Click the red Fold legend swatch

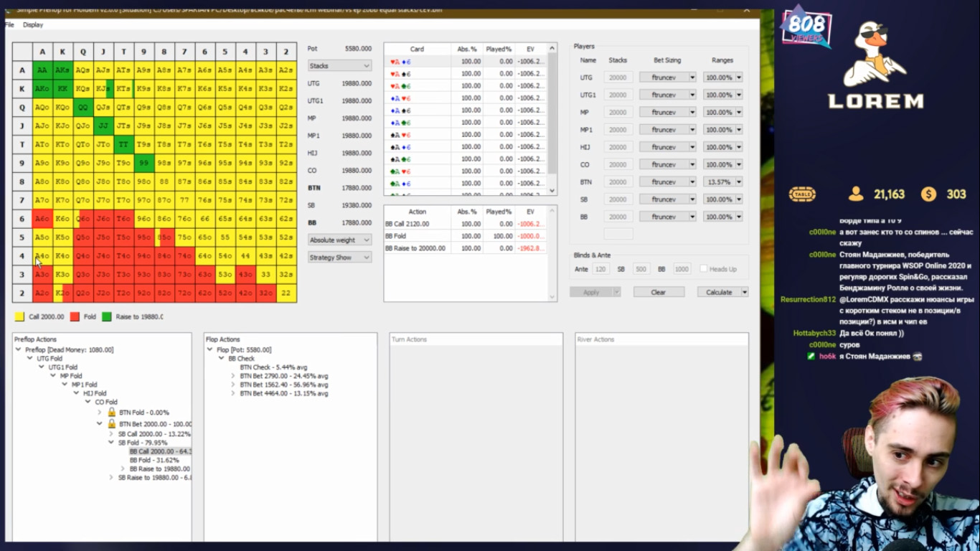[75, 316]
